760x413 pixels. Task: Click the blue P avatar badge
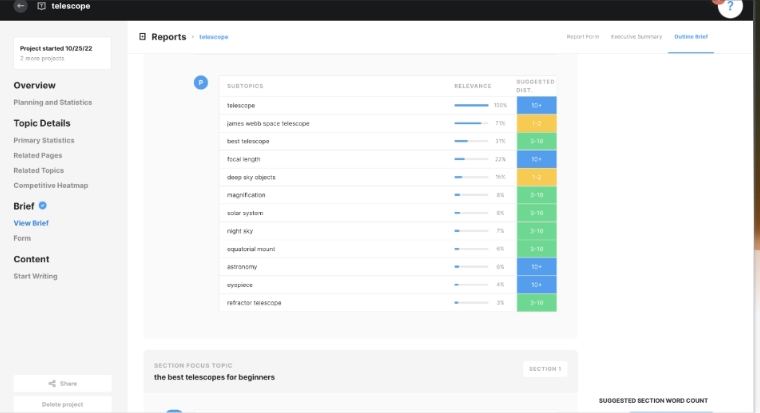coord(200,82)
